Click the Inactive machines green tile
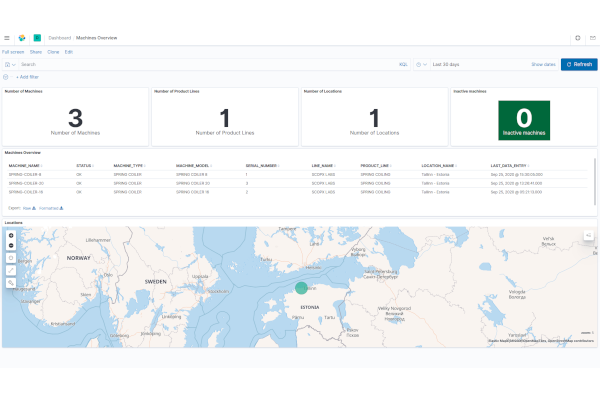The height and width of the screenshot is (400, 600). (x=524, y=120)
